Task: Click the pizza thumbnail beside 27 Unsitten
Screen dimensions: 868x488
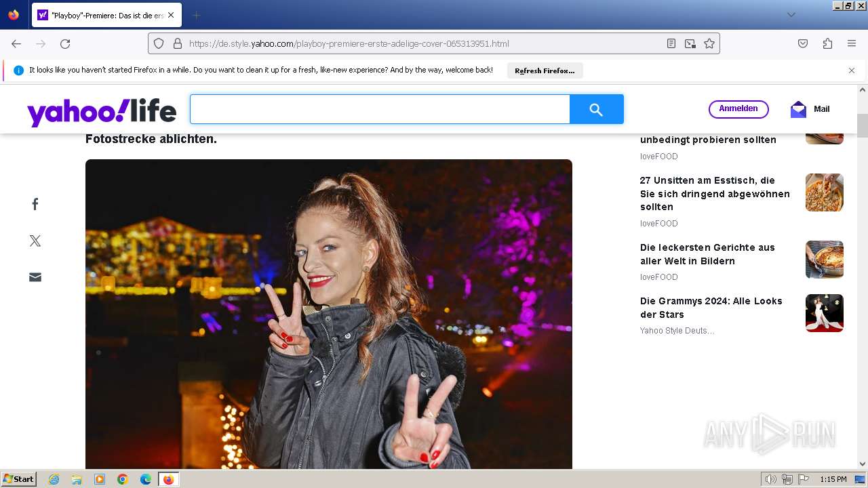Action: [825, 192]
